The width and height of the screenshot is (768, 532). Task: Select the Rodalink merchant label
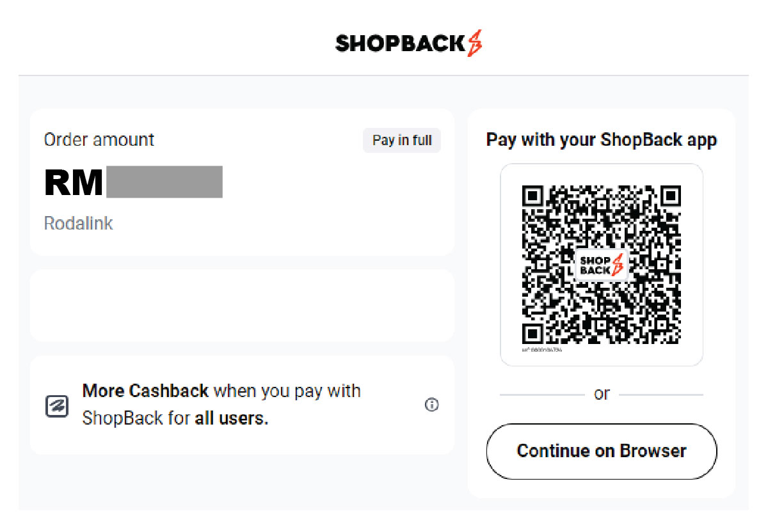[x=78, y=223]
